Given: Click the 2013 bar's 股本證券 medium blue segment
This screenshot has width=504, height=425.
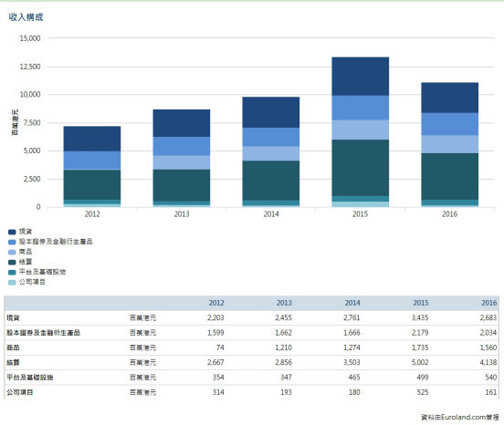Looking at the screenshot, I should click(182, 146).
